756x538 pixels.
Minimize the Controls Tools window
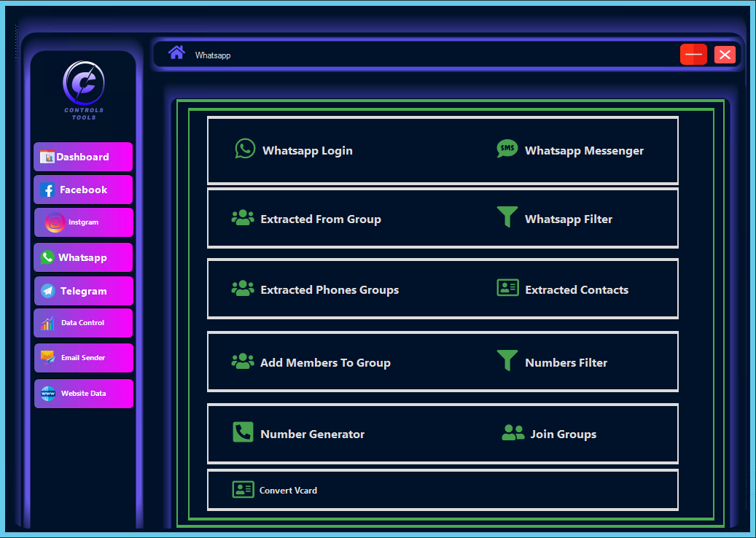693,55
